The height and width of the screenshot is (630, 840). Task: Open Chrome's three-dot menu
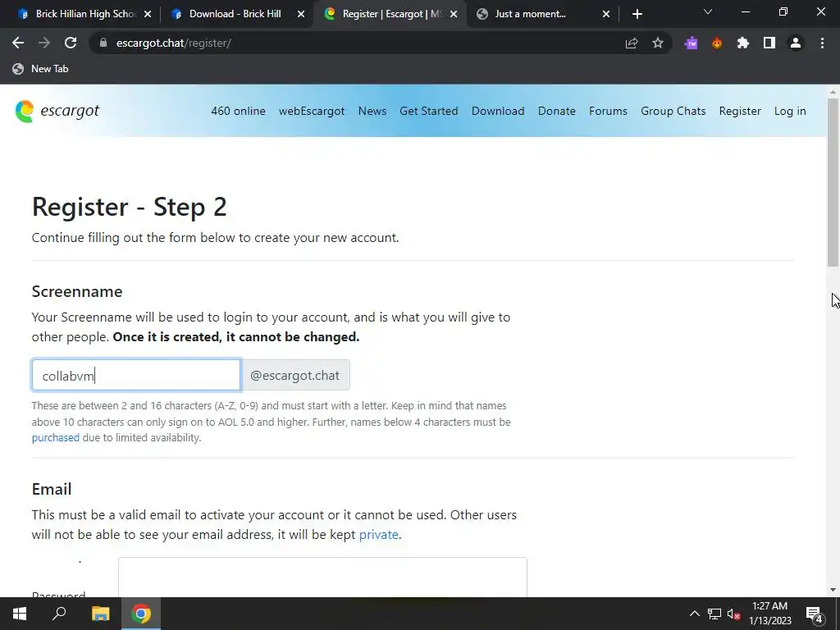coord(822,43)
